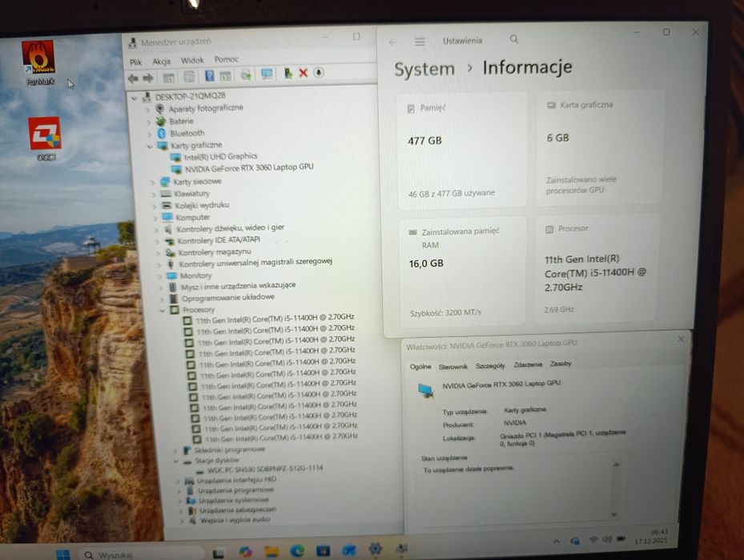Image resolution: width=744 pixels, height=560 pixels.
Task: Select Kolejki wydruku tree item
Action: [202, 205]
